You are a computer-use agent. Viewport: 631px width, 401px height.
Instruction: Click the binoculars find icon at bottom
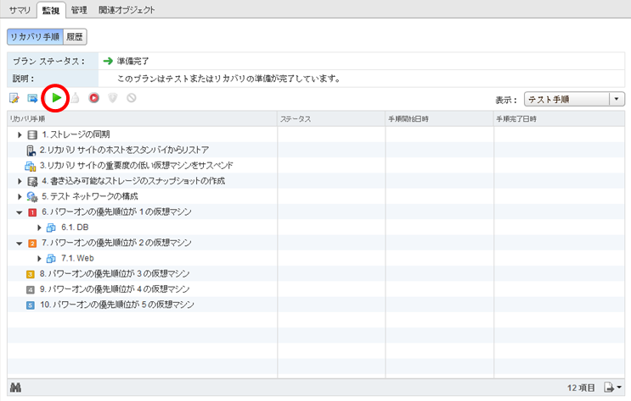15,388
